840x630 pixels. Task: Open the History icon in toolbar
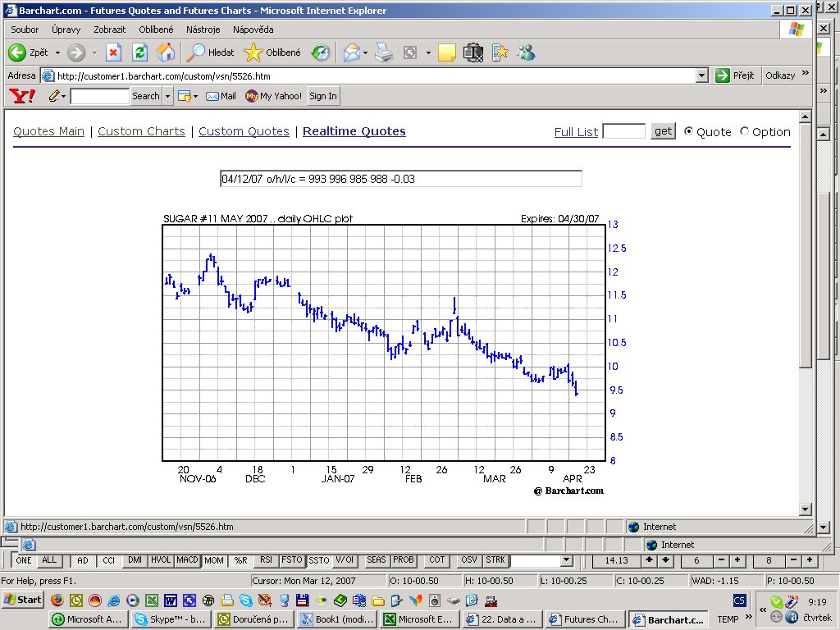click(320, 52)
